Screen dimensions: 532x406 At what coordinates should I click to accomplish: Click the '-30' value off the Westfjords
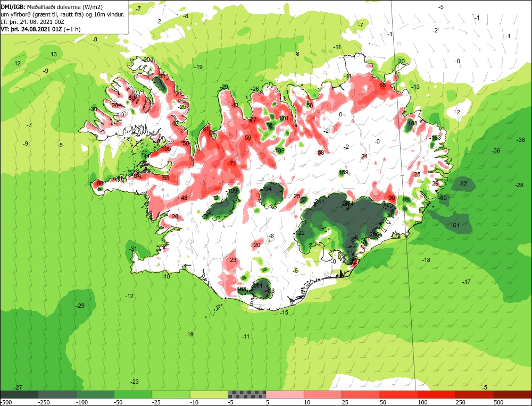click(93, 109)
